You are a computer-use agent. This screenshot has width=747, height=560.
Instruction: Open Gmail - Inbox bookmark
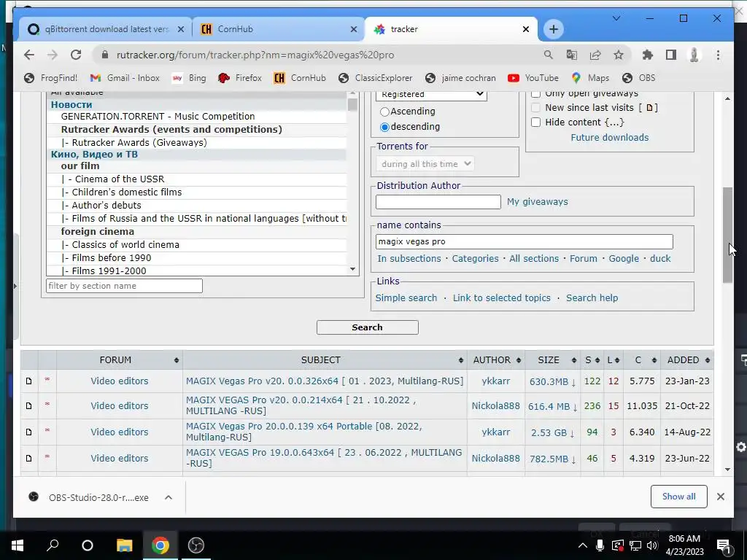[125, 78]
